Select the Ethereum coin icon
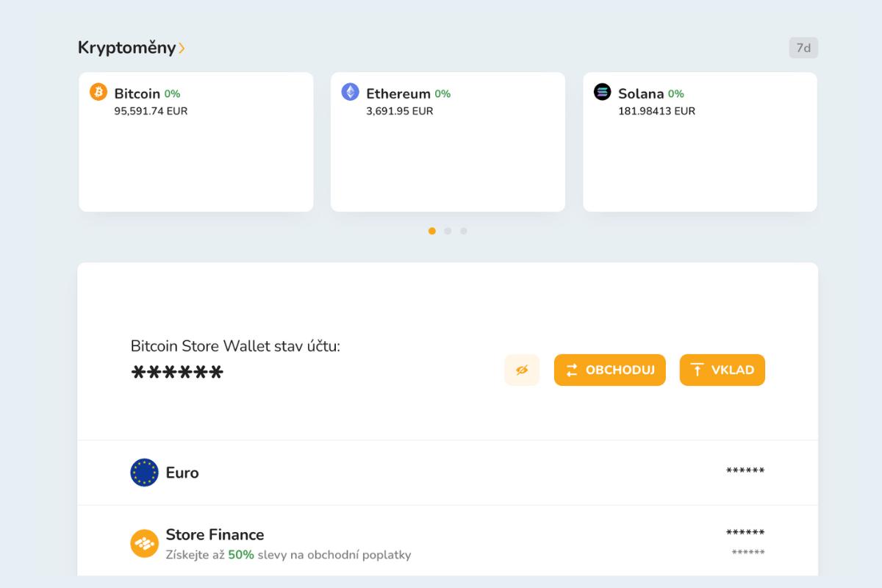The image size is (882, 588). [350, 92]
